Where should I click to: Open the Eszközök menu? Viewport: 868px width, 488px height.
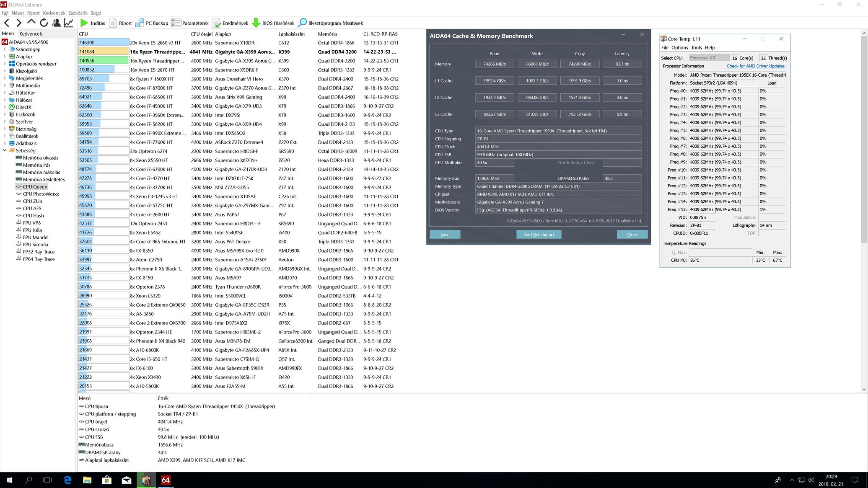pos(78,13)
